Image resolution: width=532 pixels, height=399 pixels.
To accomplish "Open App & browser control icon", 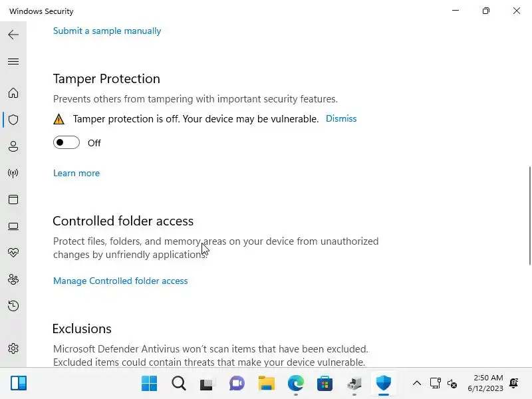I will click(x=13, y=199).
